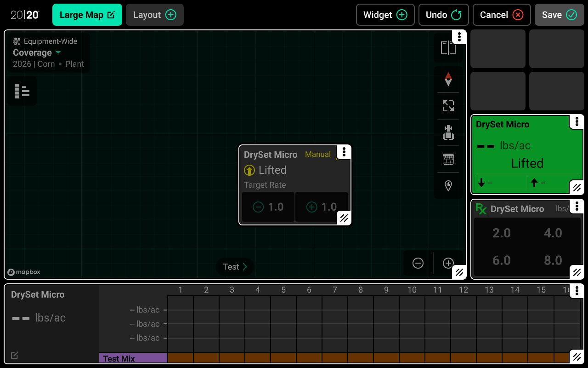Zoom in the map with plus

448,263
